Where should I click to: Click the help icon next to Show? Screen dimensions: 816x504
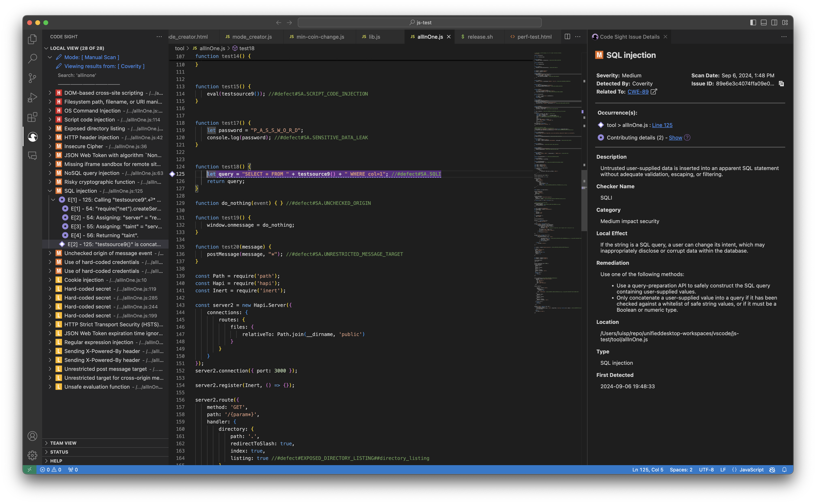[x=687, y=138]
